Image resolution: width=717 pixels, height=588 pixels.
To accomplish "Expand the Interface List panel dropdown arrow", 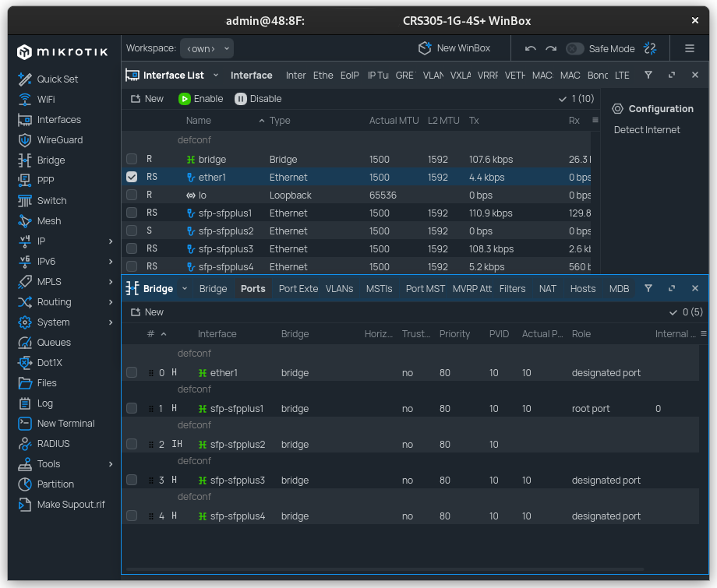I will [216, 75].
